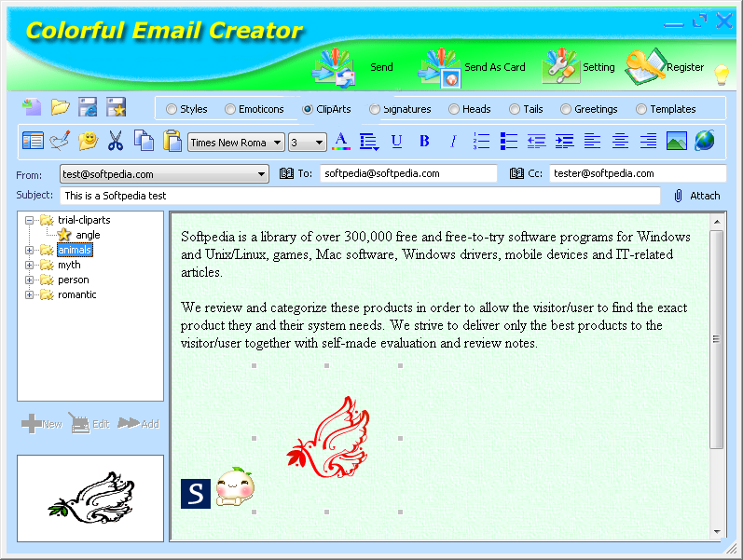The image size is (743, 560).
Task: Open address book next to To
Action: coord(286,173)
